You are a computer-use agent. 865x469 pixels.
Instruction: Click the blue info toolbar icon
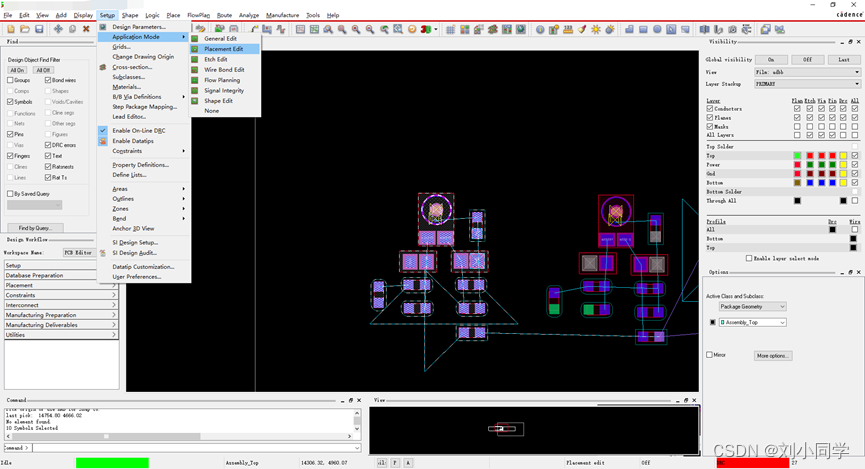(x=539, y=29)
